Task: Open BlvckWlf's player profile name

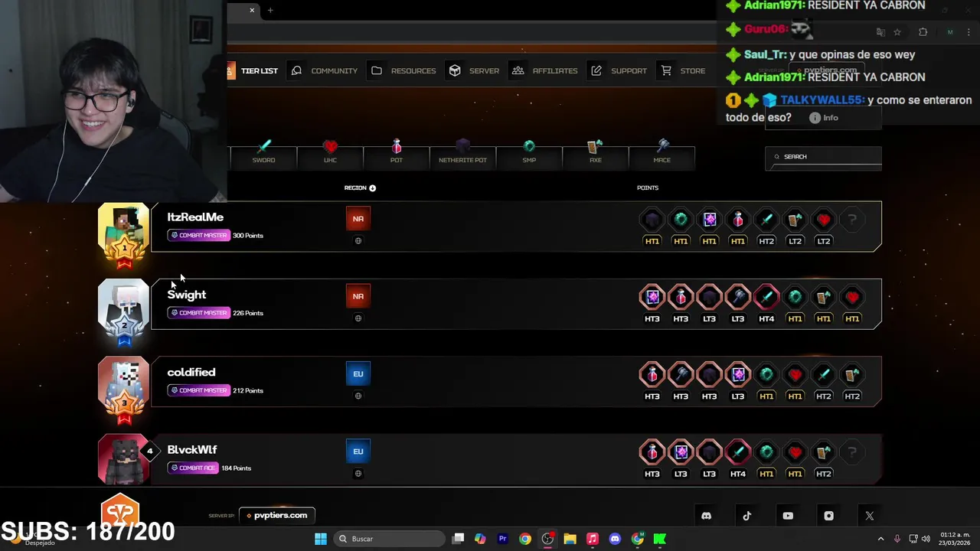Action: click(x=192, y=450)
